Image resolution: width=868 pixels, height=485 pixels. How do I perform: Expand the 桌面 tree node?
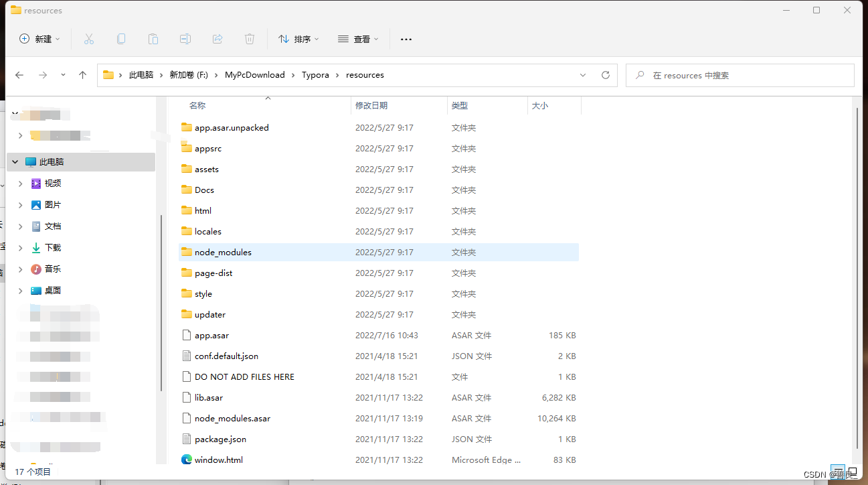pos(21,290)
